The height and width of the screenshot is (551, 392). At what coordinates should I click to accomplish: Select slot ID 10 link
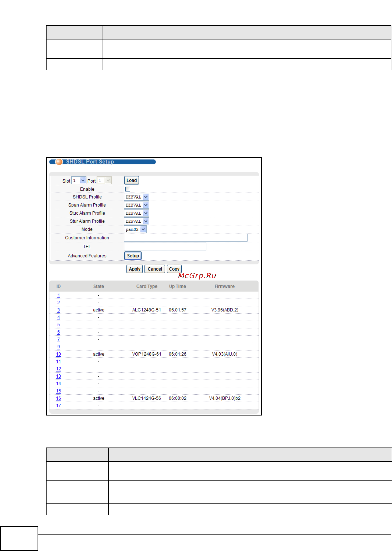click(x=58, y=354)
